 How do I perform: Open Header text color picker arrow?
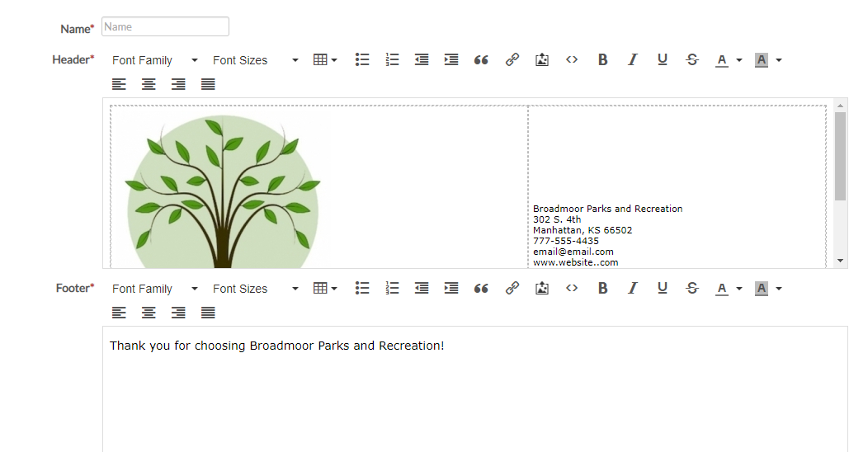tap(739, 60)
